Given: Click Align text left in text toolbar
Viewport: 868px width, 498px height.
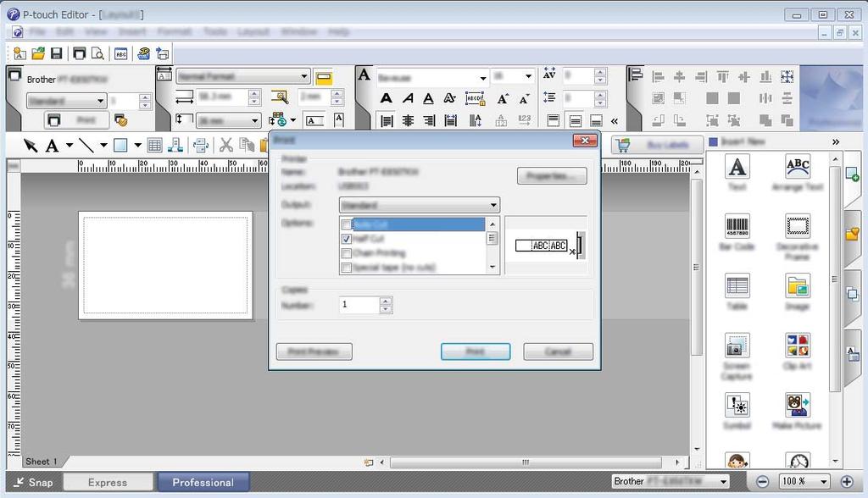Looking at the screenshot, I should [387, 120].
